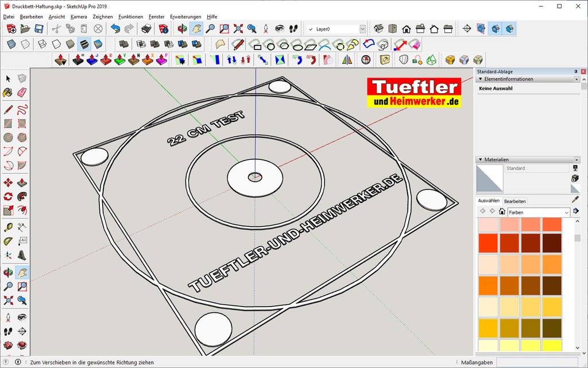Select the Tape Measure tool

8,227
